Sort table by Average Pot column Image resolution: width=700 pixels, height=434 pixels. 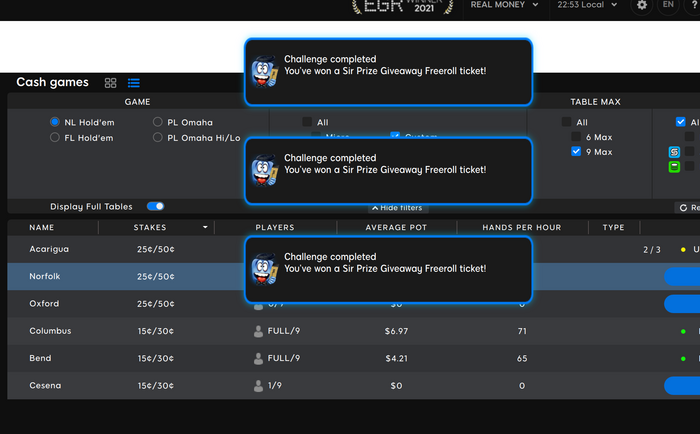(x=396, y=227)
